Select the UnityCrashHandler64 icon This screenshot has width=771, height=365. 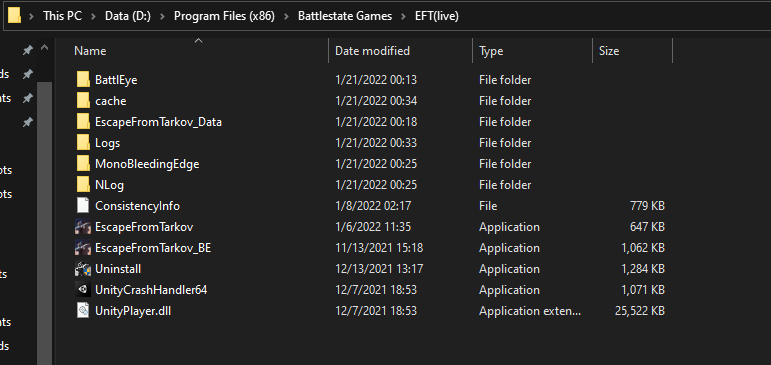coord(83,290)
